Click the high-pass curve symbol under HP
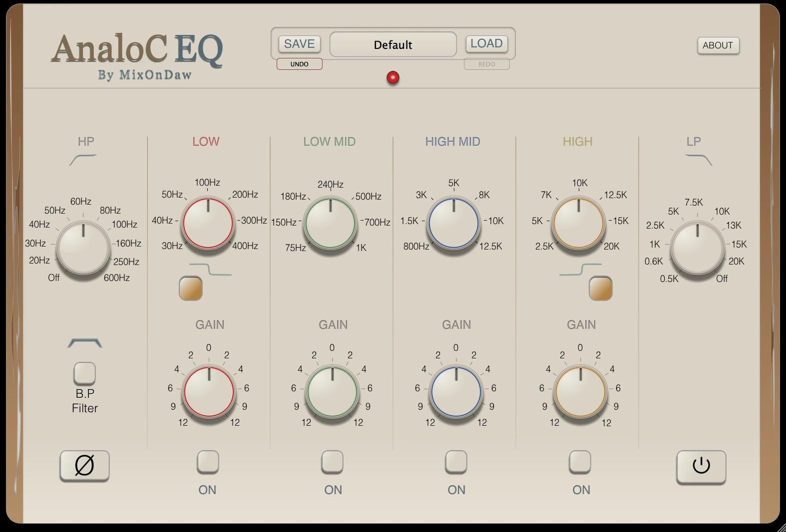The image size is (786, 532). pyautogui.click(x=83, y=160)
